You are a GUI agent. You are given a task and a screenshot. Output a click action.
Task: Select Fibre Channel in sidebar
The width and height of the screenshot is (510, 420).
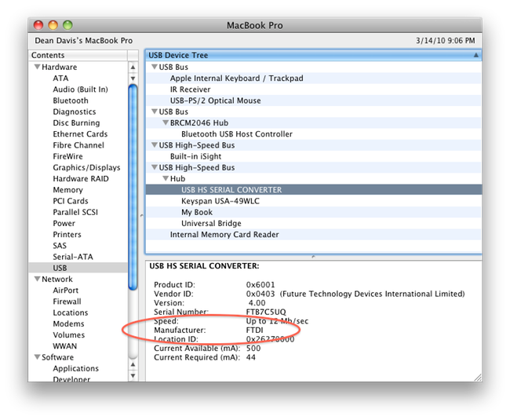[78, 145]
